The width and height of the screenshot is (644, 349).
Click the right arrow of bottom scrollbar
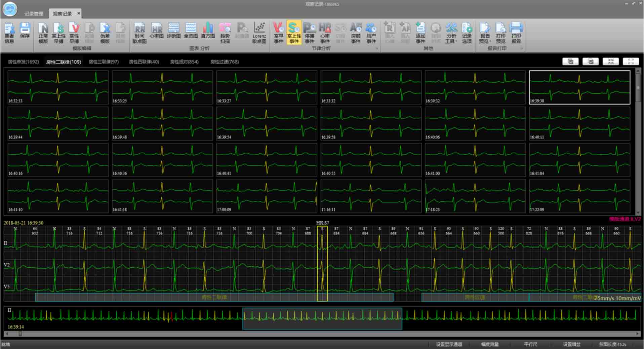638,334
